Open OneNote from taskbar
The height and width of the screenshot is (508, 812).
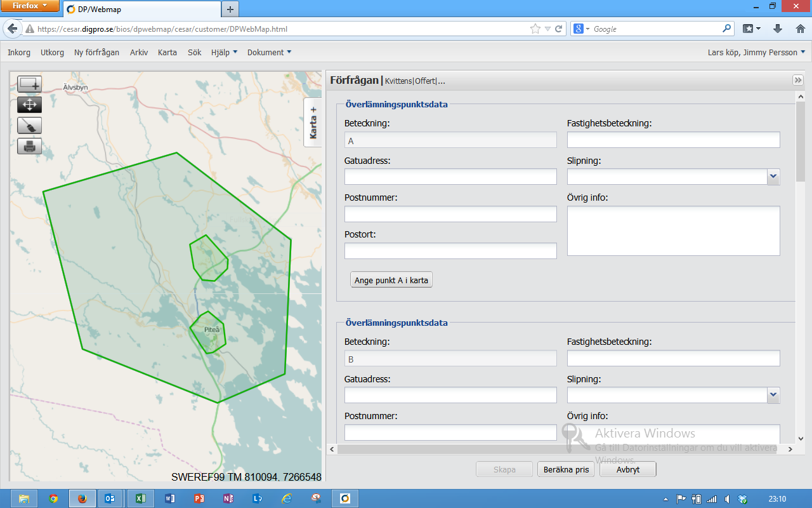(x=228, y=498)
